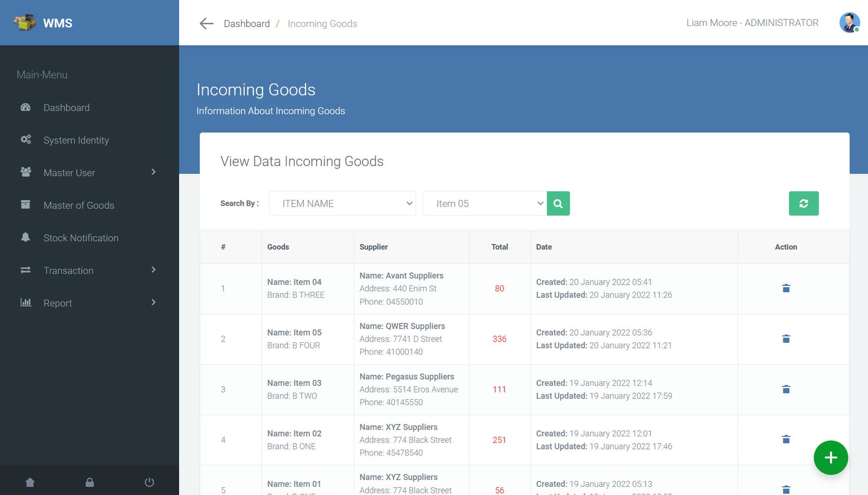Open System Identity menu item
This screenshot has height=495, width=868.
(x=76, y=140)
